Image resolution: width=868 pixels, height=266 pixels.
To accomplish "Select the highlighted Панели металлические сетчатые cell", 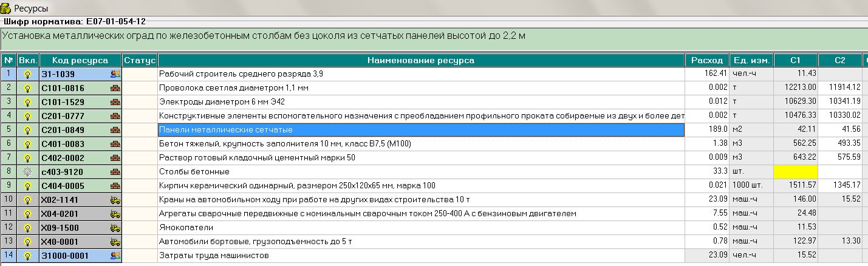I will [421, 130].
